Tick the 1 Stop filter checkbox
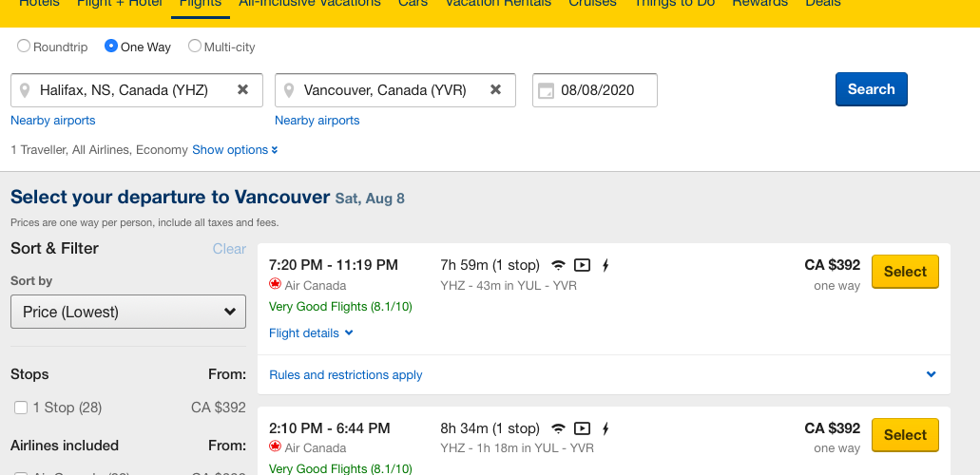 21,408
